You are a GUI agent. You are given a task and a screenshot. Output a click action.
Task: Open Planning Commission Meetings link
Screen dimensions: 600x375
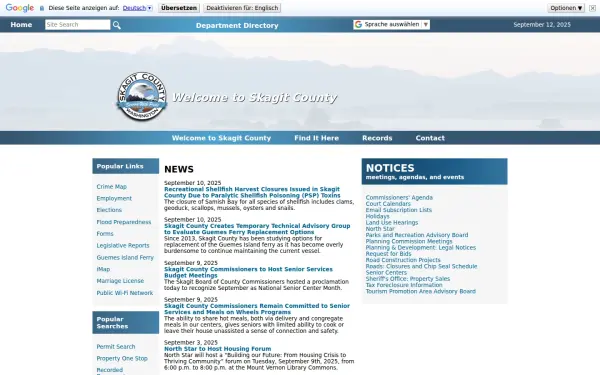(x=409, y=241)
